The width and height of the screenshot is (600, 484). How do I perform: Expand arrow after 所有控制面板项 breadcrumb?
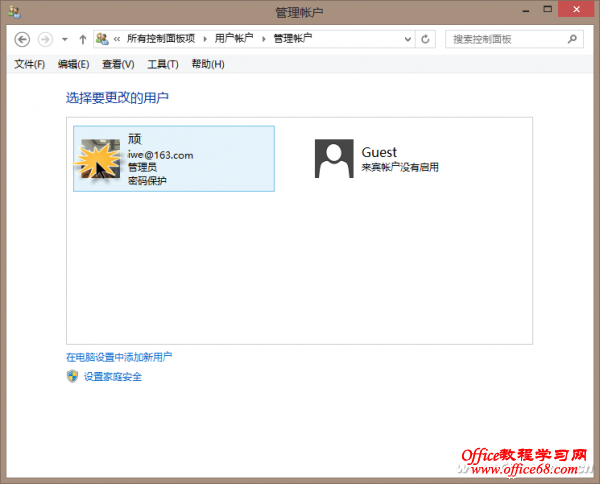pos(205,39)
